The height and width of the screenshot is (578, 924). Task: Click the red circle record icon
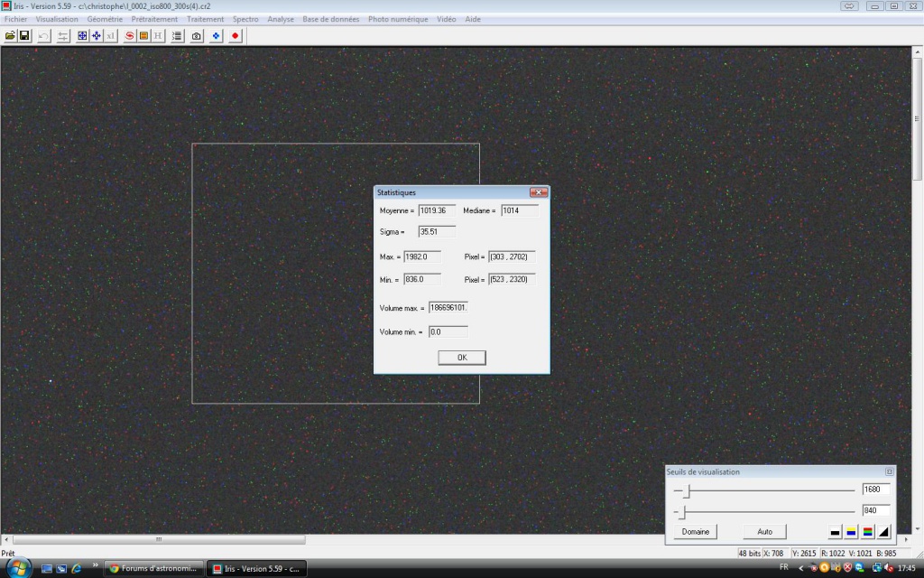tap(236, 36)
